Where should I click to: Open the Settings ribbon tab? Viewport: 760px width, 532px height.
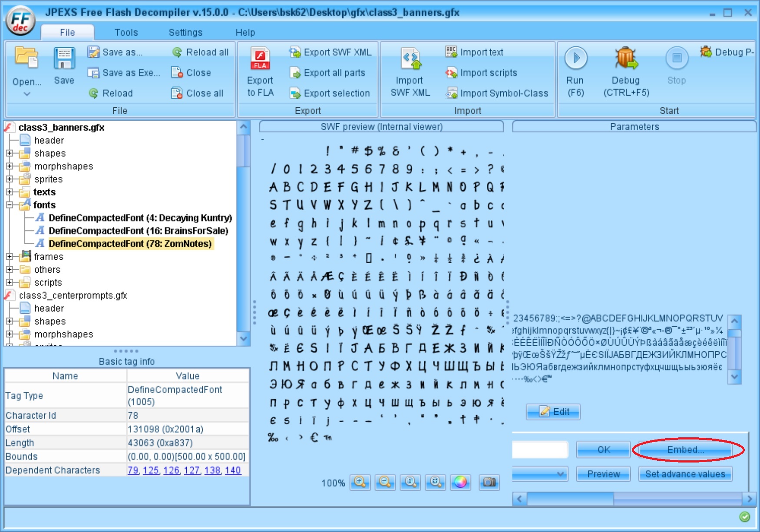[x=185, y=33]
